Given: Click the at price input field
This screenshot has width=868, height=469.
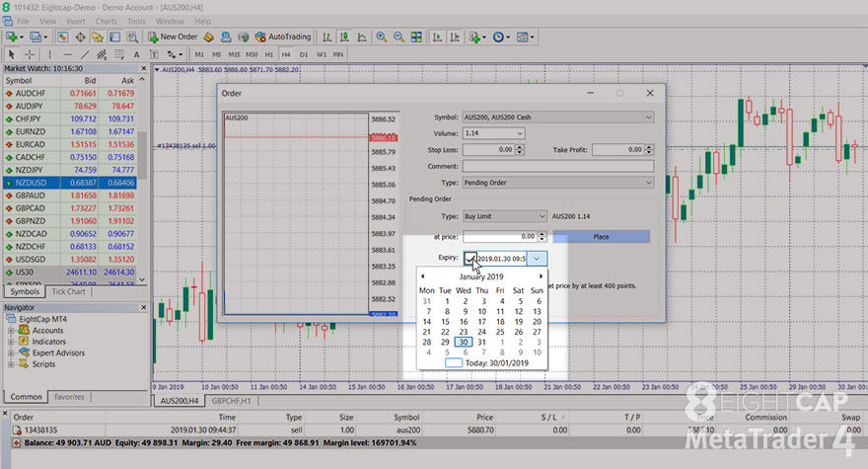Looking at the screenshot, I should pyautogui.click(x=500, y=237).
